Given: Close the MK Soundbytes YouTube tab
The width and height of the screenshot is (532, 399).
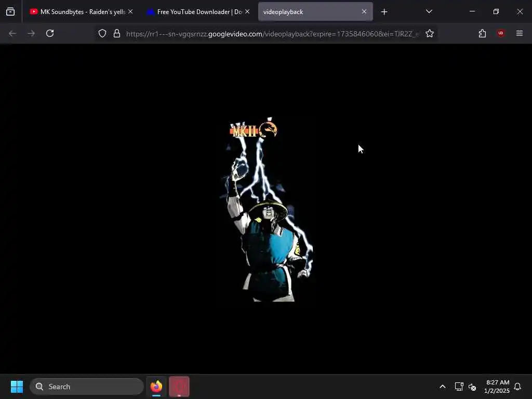Looking at the screenshot, I should pyautogui.click(x=130, y=11).
